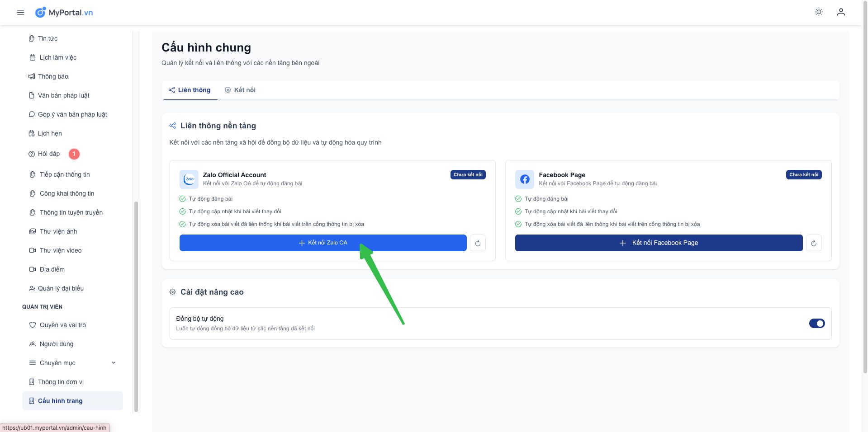Expand the Chuyên mục submenu chevron
Image resolution: width=868 pixels, height=432 pixels.
pyautogui.click(x=114, y=363)
